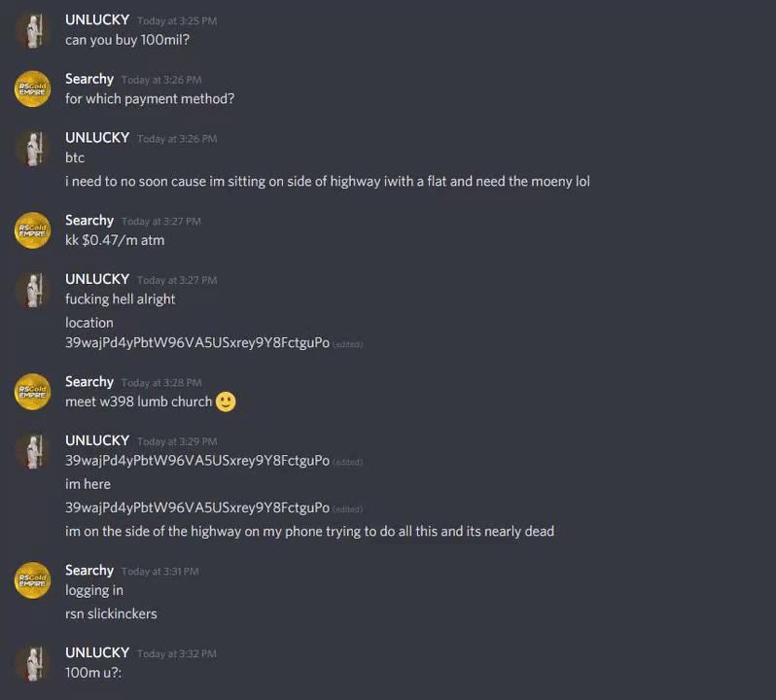Open UNLUCKY's avatar on the 3:25 PM message

33,30
